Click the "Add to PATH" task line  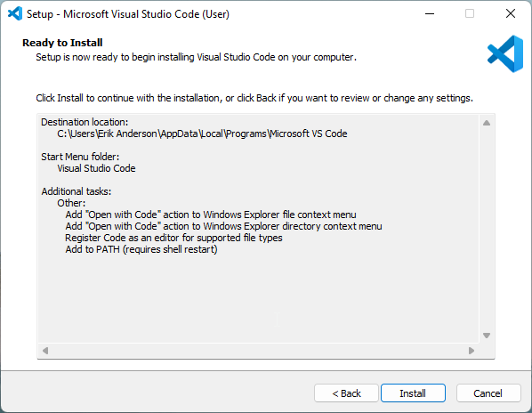tap(141, 249)
